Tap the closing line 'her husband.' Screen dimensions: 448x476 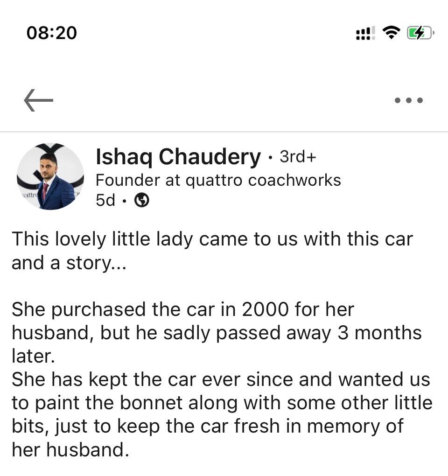click(x=70, y=449)
